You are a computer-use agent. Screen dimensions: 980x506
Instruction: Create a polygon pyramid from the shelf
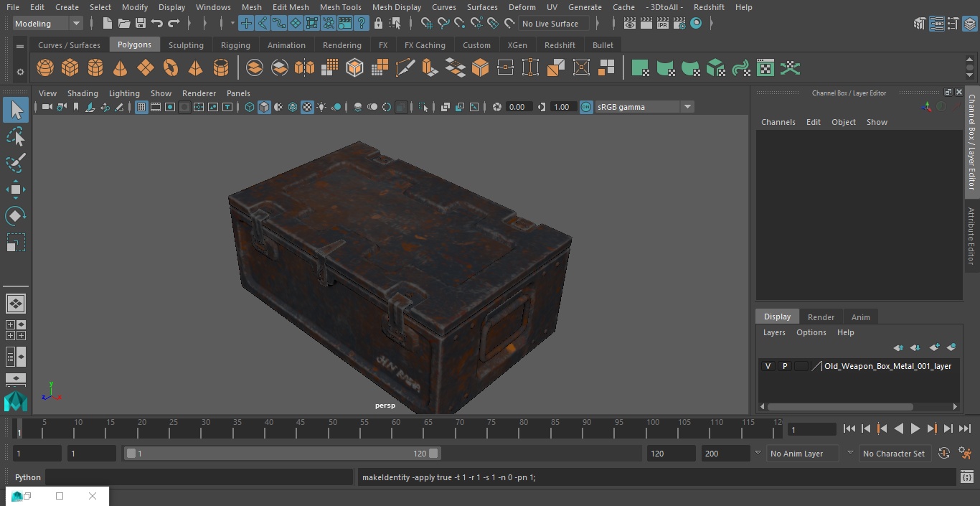click(x=195, y=68)
